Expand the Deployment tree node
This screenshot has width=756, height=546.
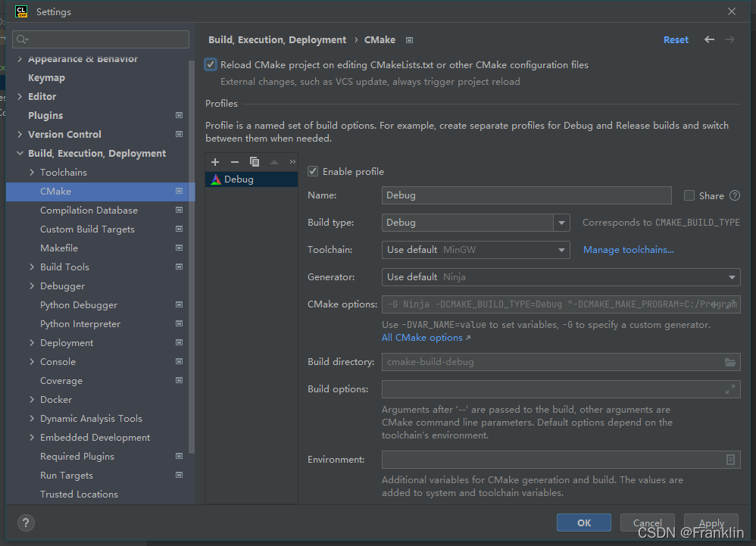coord(32,342)
